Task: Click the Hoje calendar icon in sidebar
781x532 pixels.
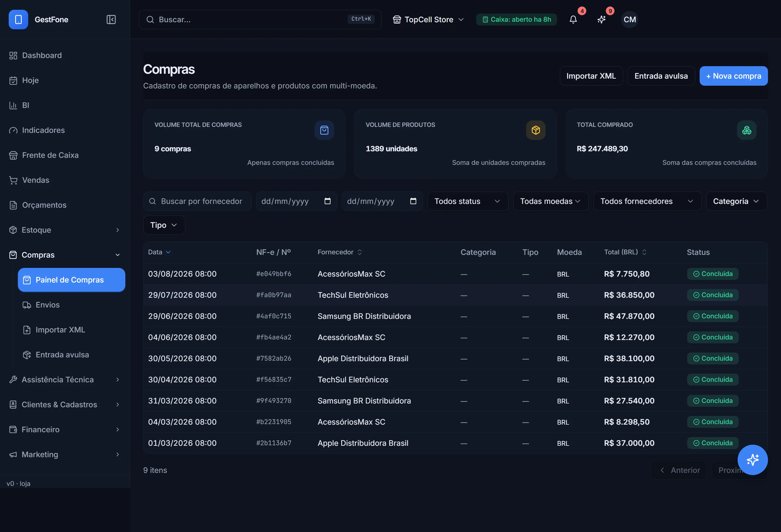Action: click(x=13, y=80)
